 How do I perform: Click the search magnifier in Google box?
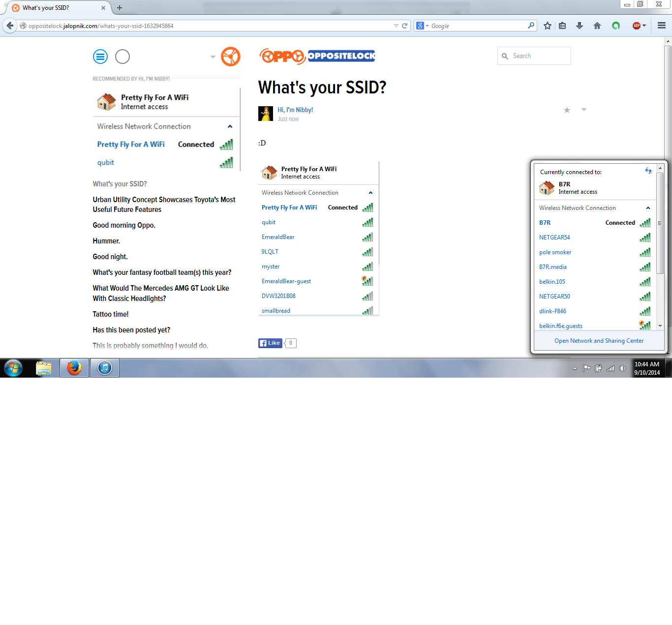[531, 26]
